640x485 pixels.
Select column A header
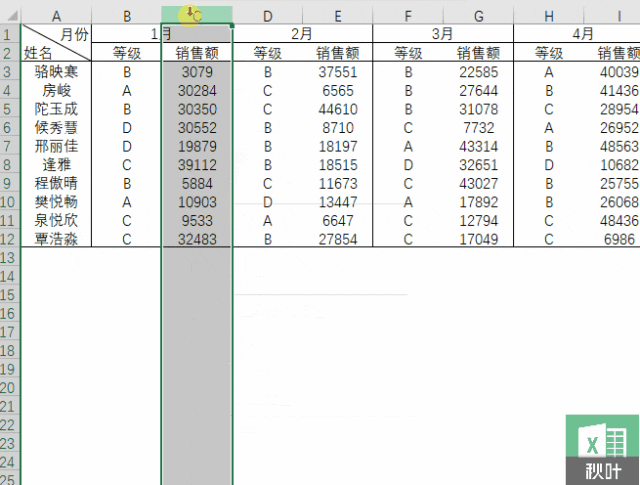coord(56,16)
